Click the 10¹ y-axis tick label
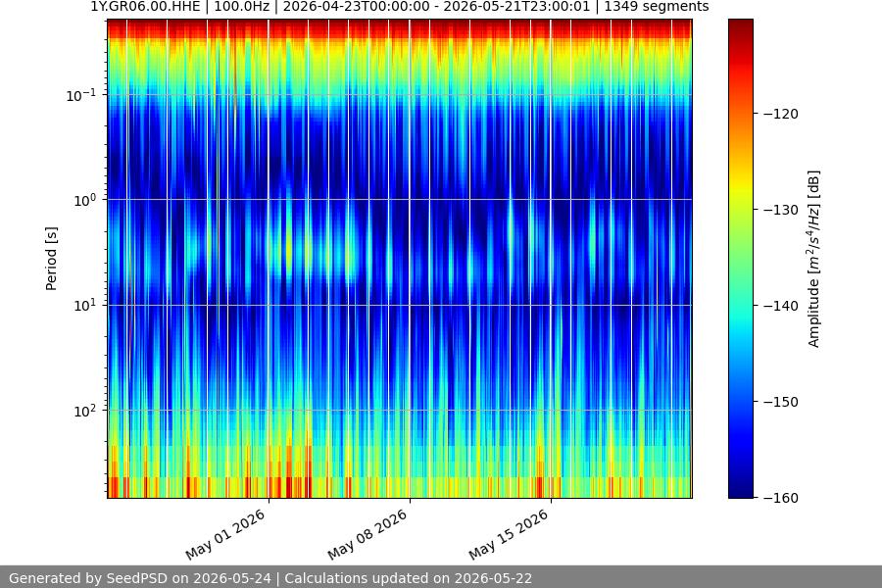Screen dimensions: 882x588 coord(85,306)
